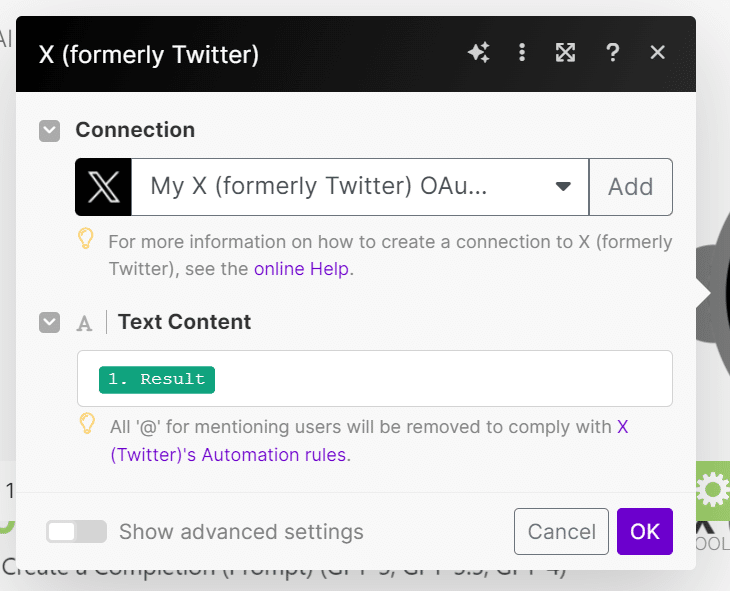Screen dimensions: 730x591
Task: Click the X logo beside connection field
Action: [103, 187]
